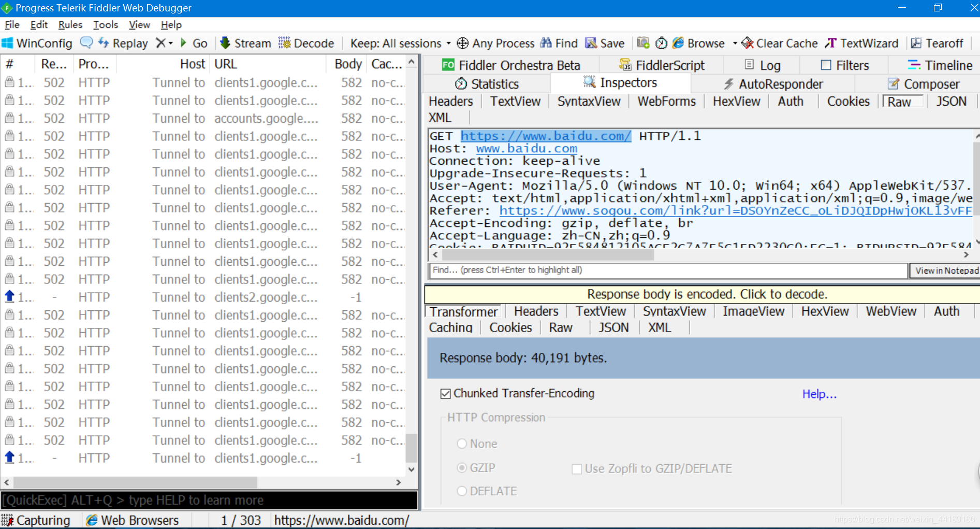
Task: Switch request inspector to HexView
Action: pos(736,102)
